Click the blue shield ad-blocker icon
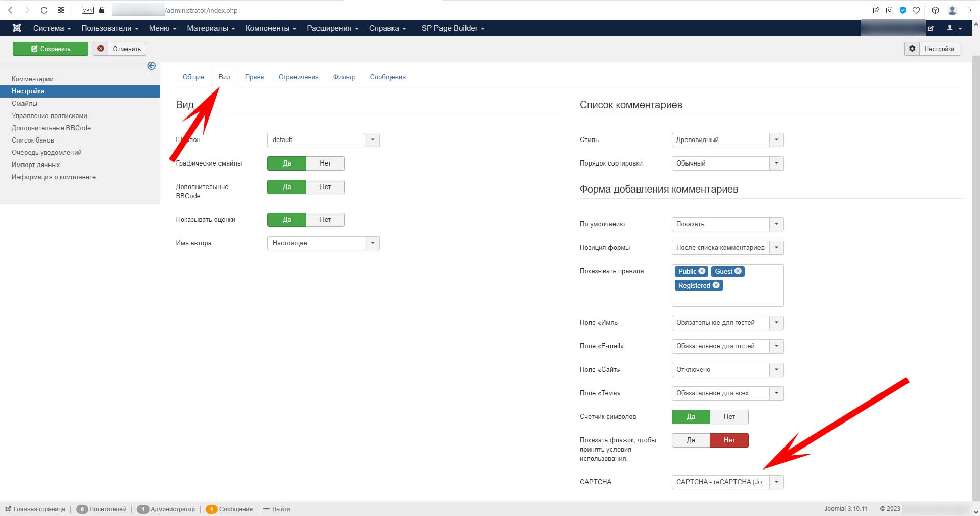Image resolution: width=980 pixels, height=516 pixels. (903, 10)
